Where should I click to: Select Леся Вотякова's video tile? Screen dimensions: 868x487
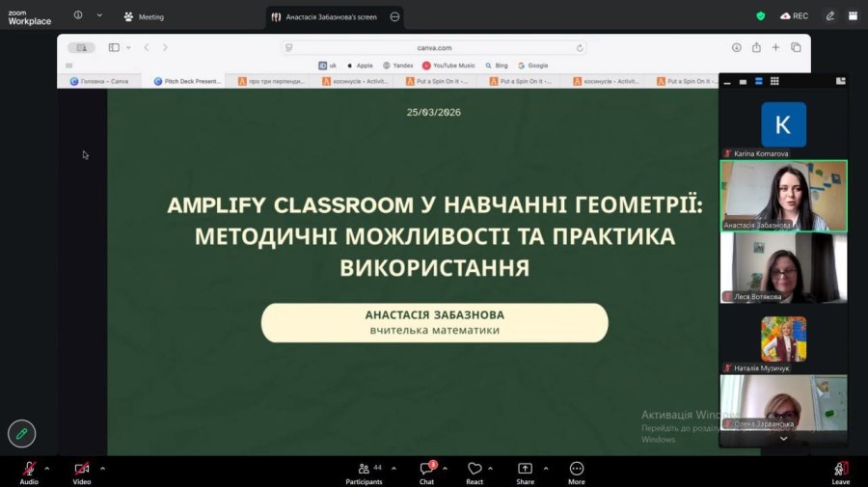click(x=783, y=267)
